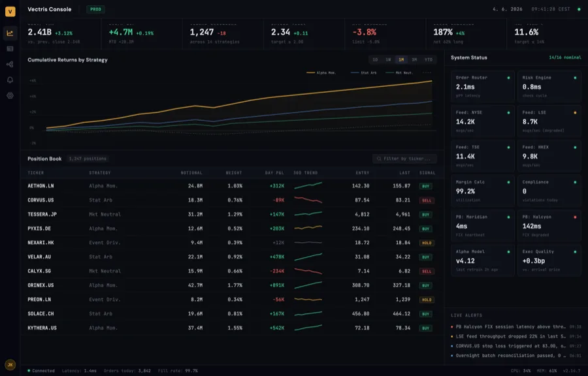The height and width of the screenshot is (376, 588).
Task: Select the VELAR.AU ticker
Action: [x=39, y=257]
